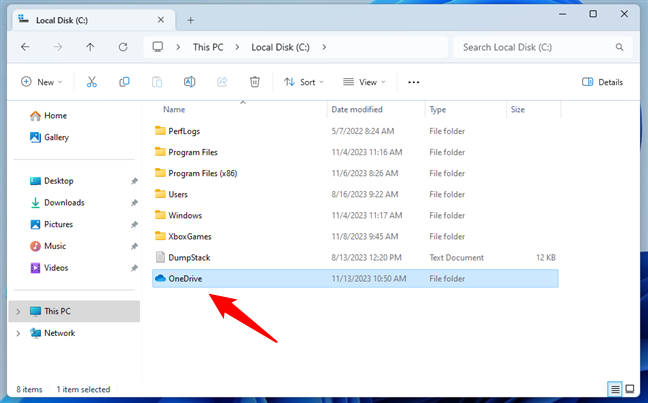Screen dimensions: 648x403
Task: Click the Desktop pin icon
Action: [x=134, y=181]
